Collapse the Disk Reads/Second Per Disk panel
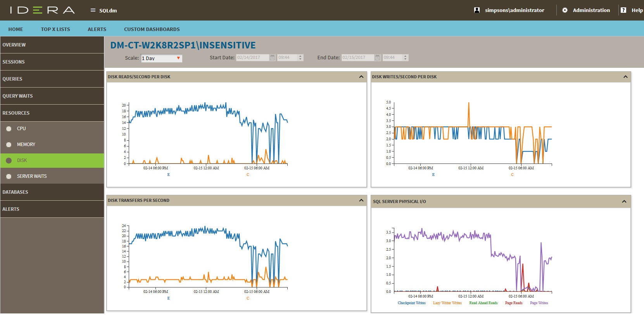The width and height of the screenshot is (644, 315). click(361, 77)
